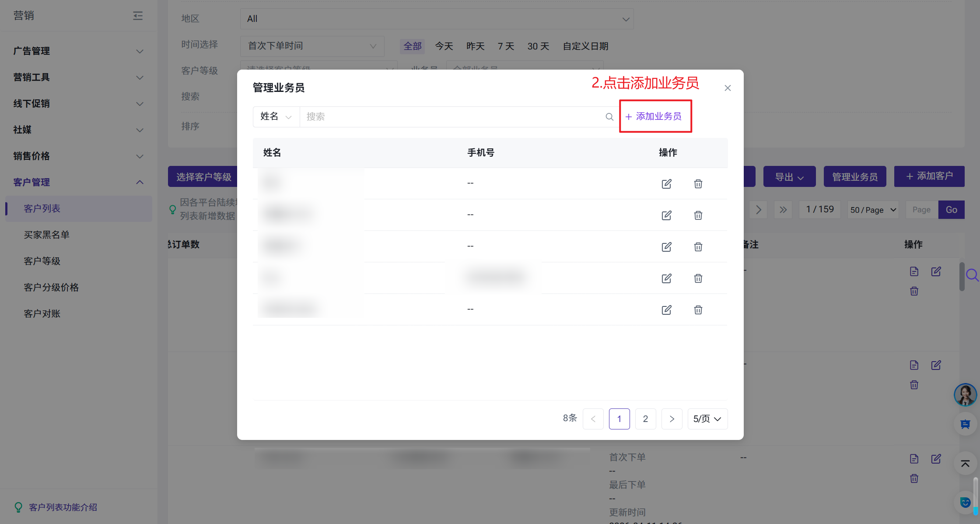
Task: Click trash icon in last salesperson row
Action: pyautogui.click(x=698, y=310)
